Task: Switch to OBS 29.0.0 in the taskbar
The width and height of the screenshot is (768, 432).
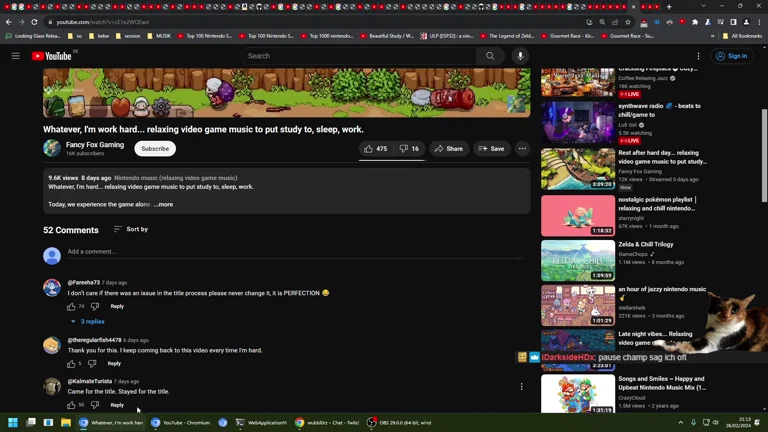Action: pyautogui.click(x=400, y=423)
